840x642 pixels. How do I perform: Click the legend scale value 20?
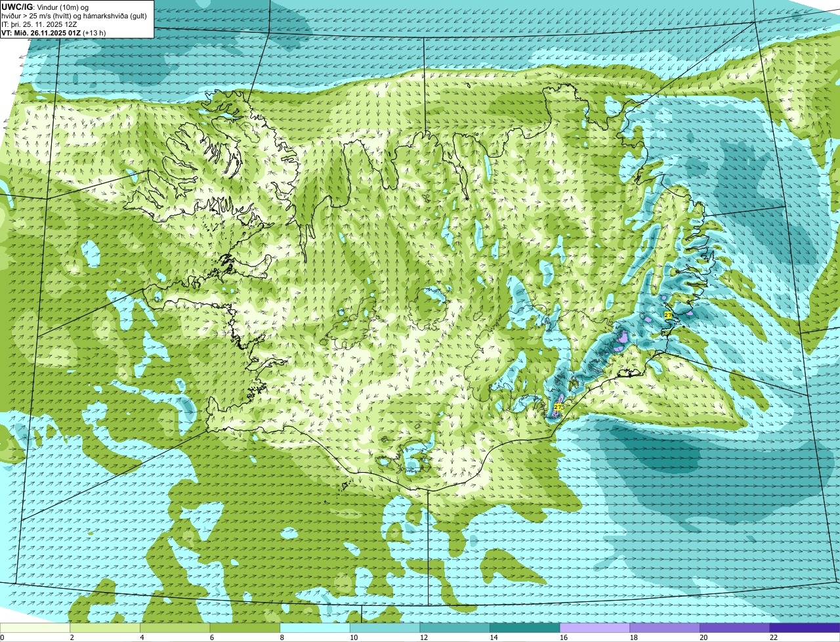(x=703, y=637)
